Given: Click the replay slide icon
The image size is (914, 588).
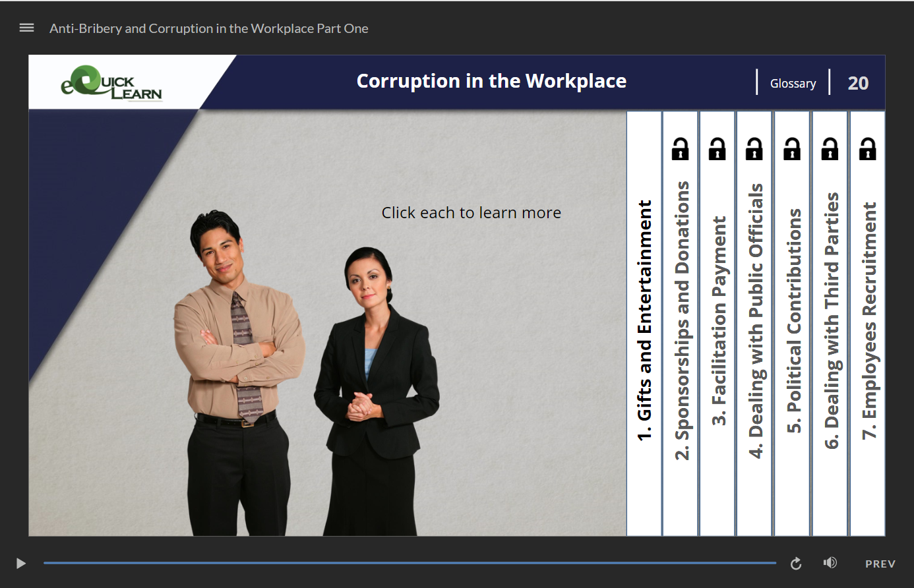Looking at the screenshot, I should coord(796,564).
